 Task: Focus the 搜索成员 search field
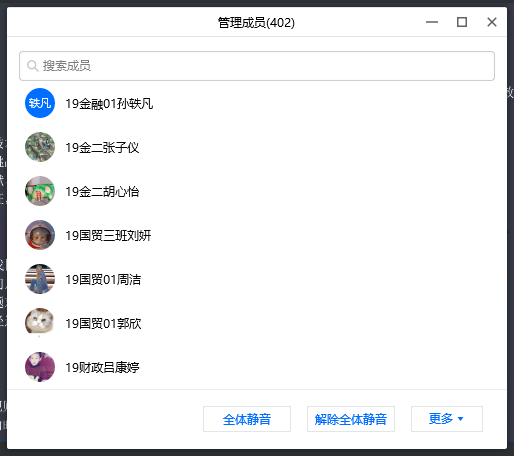pyautogui.click(x=257, y=66)
